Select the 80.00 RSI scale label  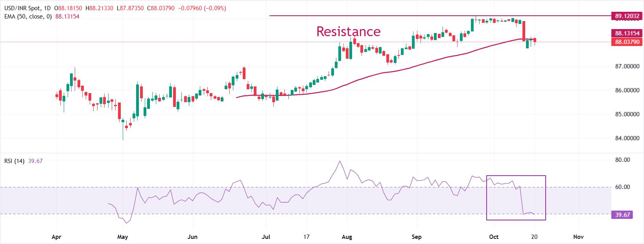click(624, 160)
